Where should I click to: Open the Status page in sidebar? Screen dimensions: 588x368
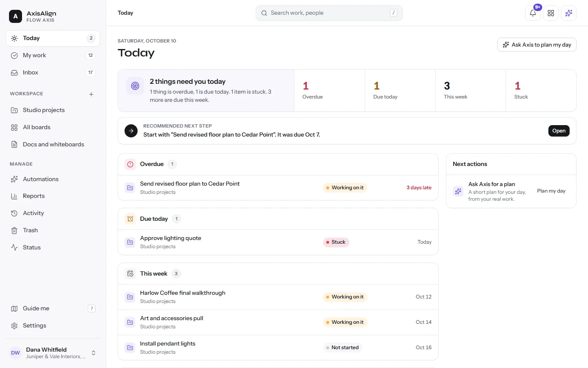(x=53, y=248)
